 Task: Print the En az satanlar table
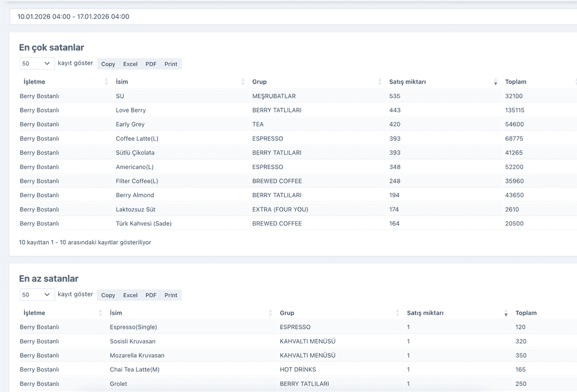(171, 295)
